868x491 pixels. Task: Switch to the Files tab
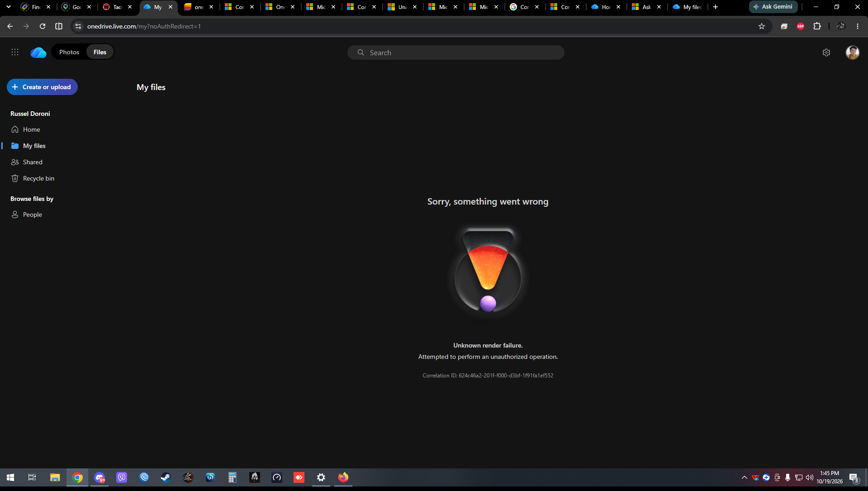click(x=100, y=52)
